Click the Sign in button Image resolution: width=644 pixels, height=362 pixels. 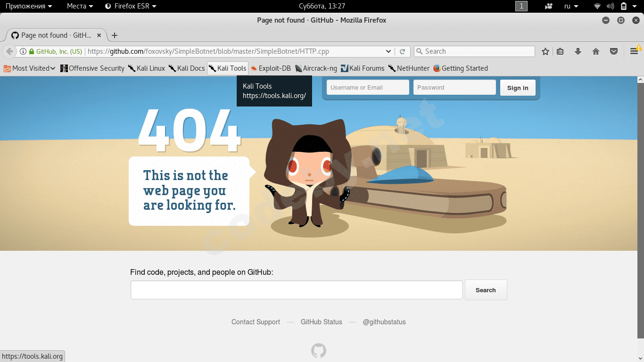coord(518,88)
